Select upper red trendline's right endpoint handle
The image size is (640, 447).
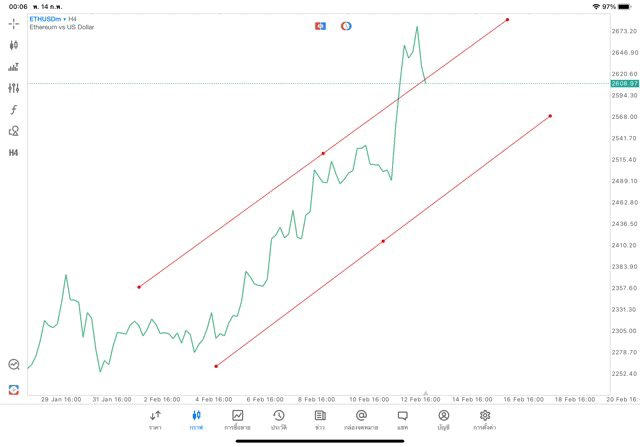coord(508,19)
